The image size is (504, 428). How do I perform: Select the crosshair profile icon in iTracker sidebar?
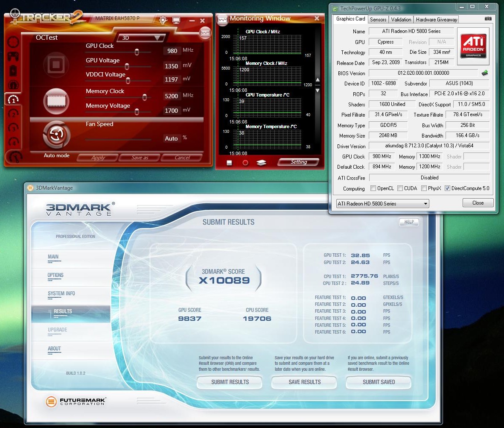tap(13, 42)
